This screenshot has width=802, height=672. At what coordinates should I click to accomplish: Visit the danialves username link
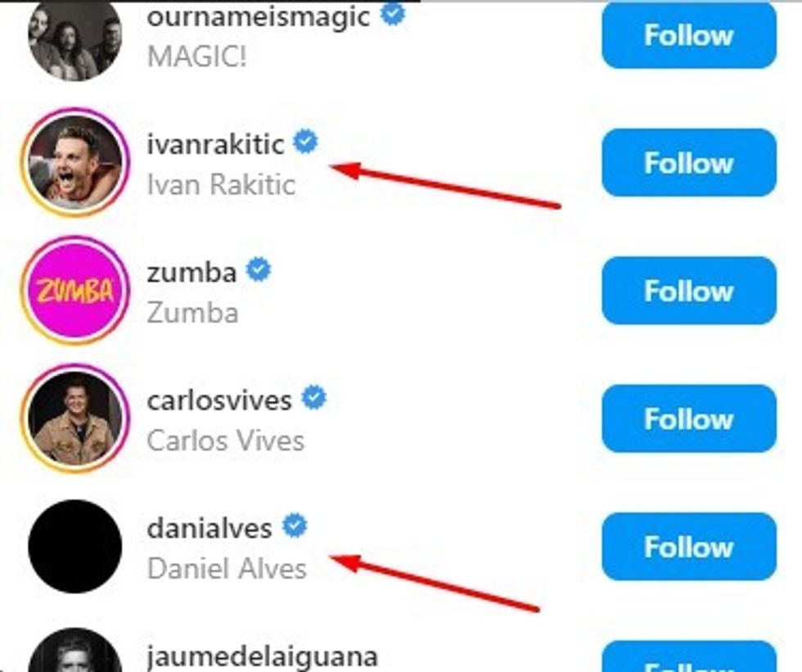(210, 528)
